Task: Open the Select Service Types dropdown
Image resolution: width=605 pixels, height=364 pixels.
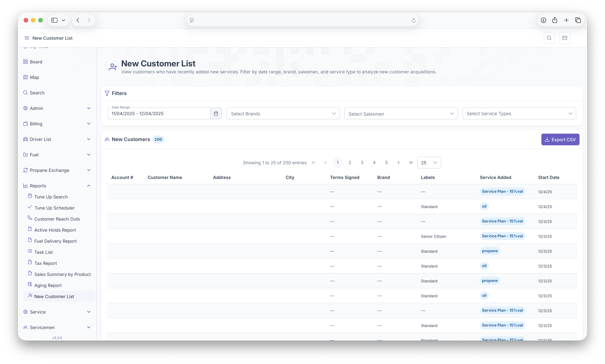Action: [x=519, y=114]
